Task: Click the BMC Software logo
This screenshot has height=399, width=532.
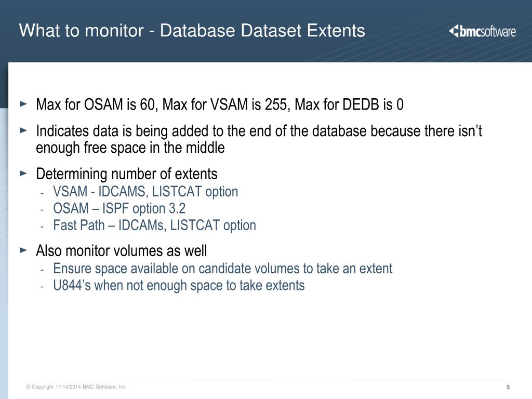Action: click(482, 31)
